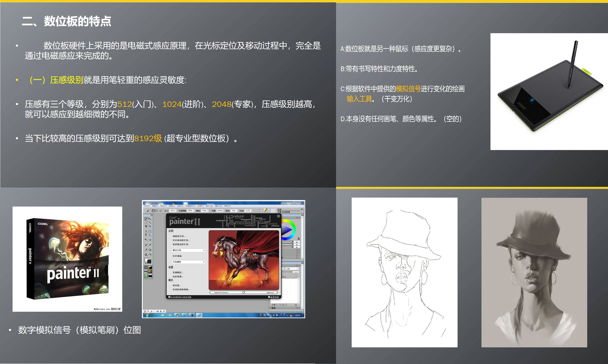Click the Windows Start button
The height and width of the screenshot is (364, 608).
point(147,315)
